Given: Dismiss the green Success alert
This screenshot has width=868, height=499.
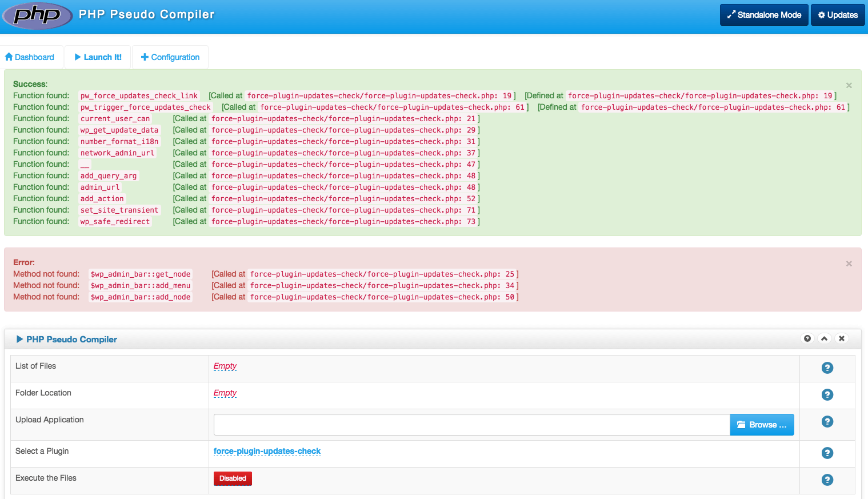Looking at the screenshot, I should click(x=849, y=85).
